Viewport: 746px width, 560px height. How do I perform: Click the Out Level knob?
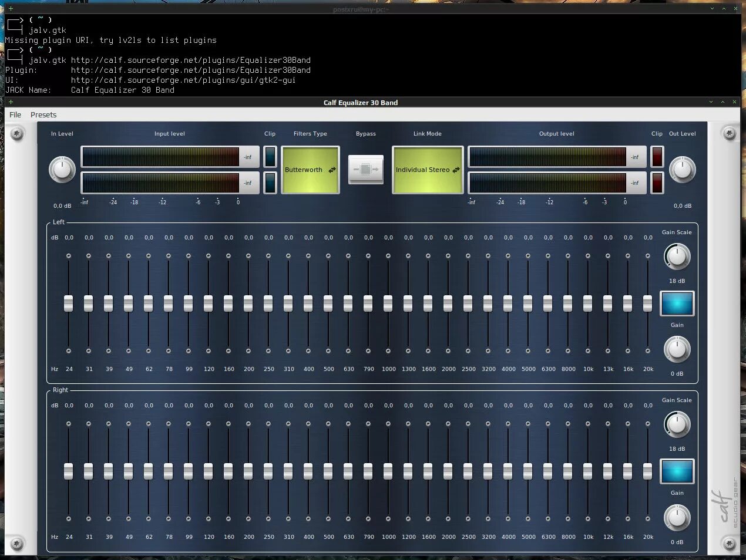pos(682,170)
